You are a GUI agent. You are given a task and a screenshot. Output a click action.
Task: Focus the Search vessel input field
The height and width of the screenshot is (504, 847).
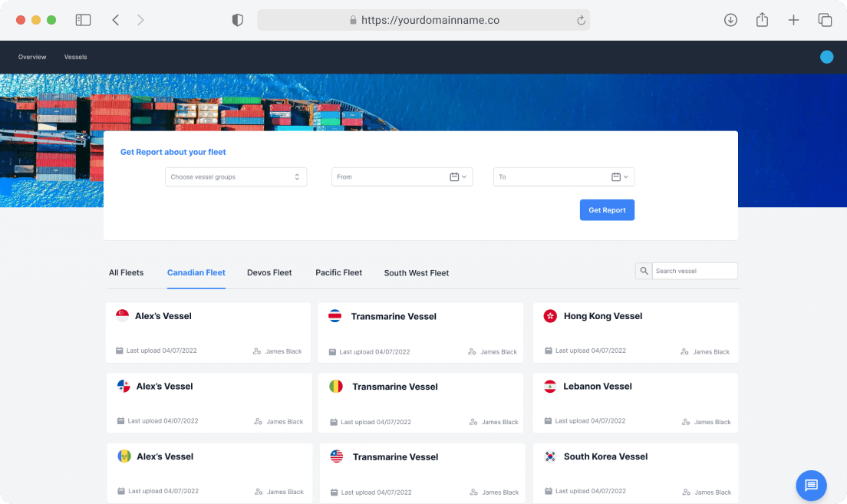(694, 271)
